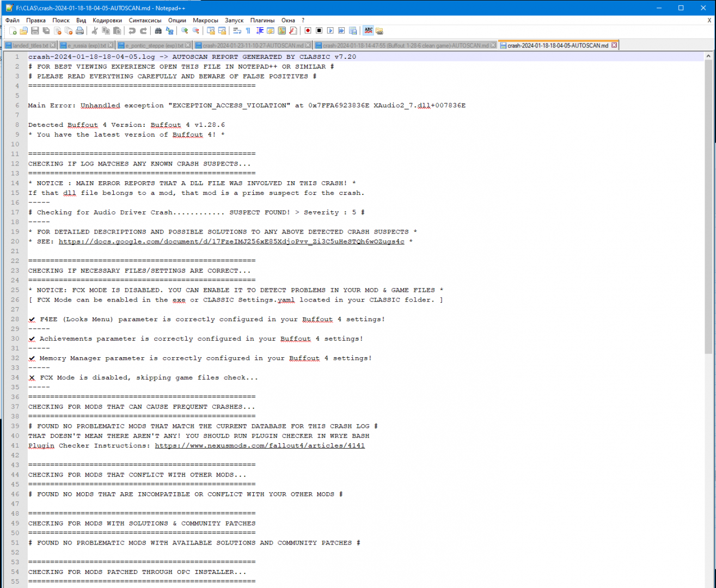The image size is (716, 588).
Task: Close the e_russia (exp).txt tab
Action: pyautogui.click(x=111, y=45)
